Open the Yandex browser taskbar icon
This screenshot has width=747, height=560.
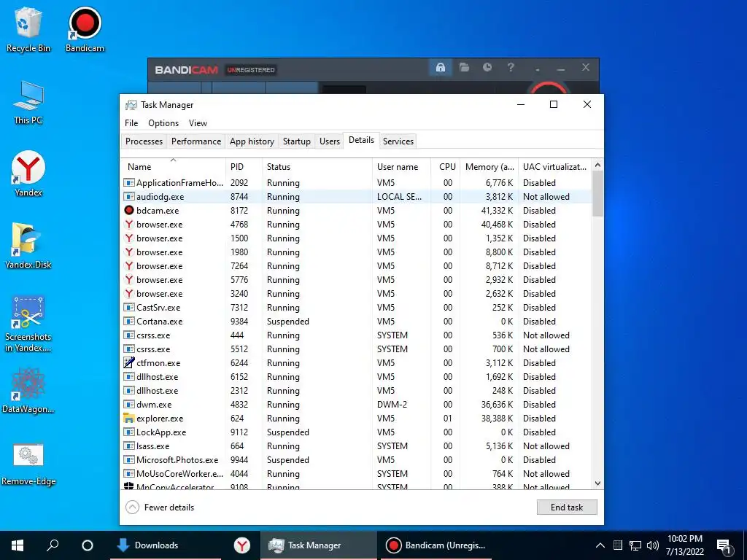[x=242, y=545]
